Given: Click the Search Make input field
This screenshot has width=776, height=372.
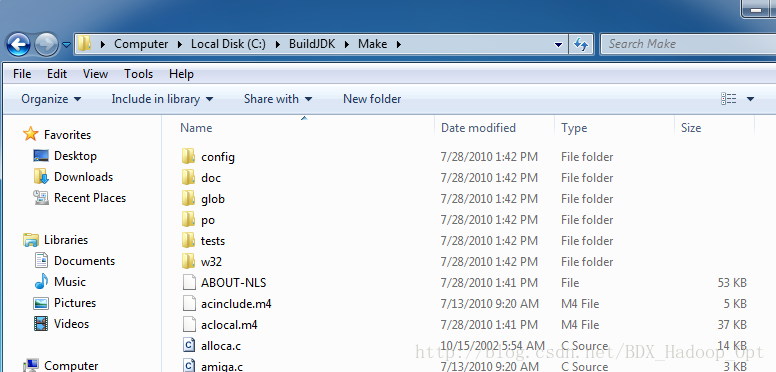Looking at the screenshot, I should [688, 44].
